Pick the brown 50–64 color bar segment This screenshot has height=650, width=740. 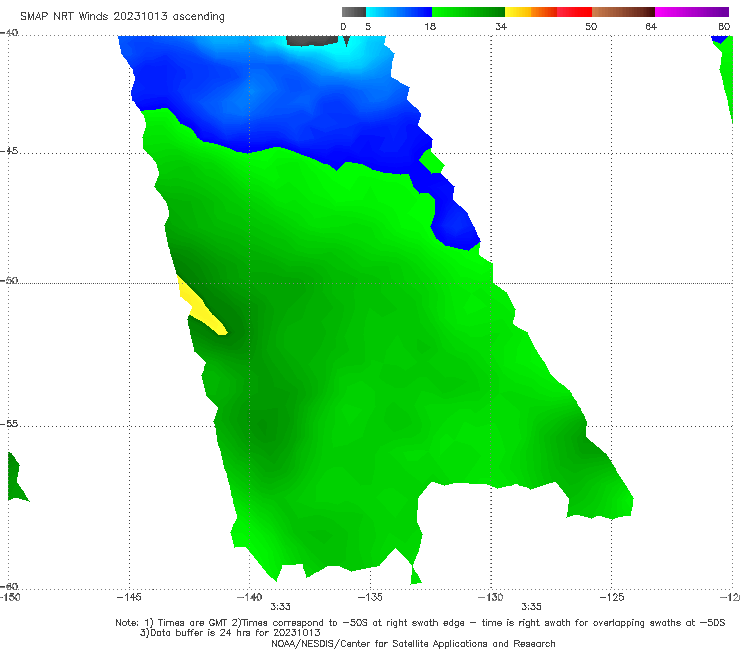623,12
